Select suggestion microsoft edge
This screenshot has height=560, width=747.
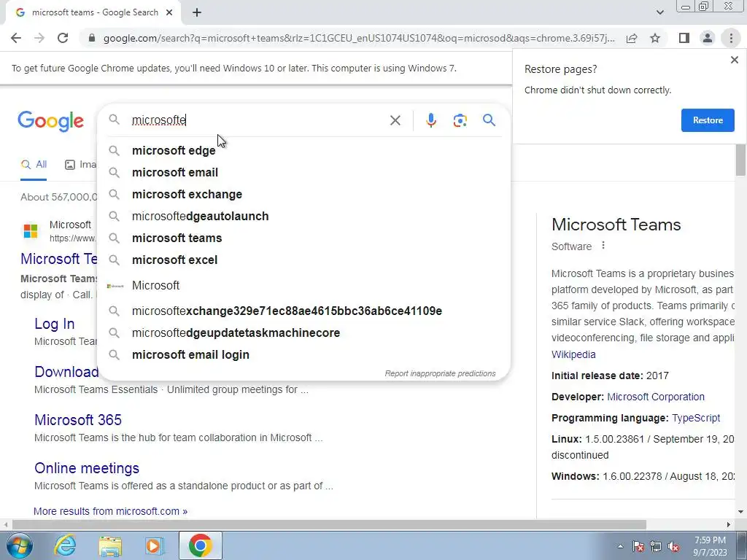point(303,150)
